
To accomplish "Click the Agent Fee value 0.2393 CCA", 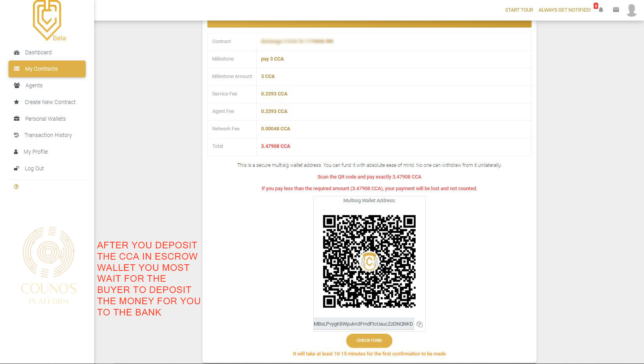I will point(274,111).
